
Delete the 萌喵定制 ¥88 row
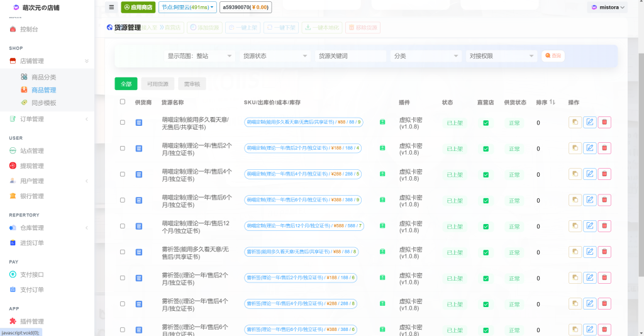point(604,122)
